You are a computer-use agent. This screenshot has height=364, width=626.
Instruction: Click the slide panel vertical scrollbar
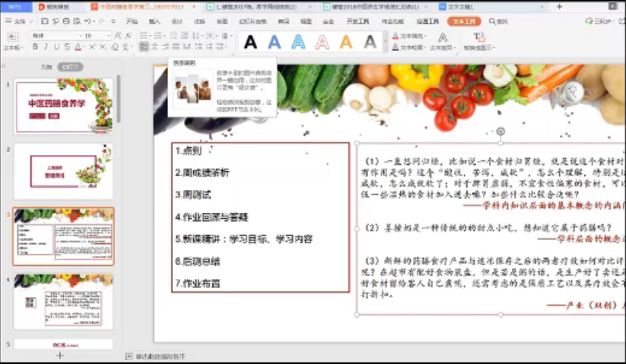(x=119, y=98)
